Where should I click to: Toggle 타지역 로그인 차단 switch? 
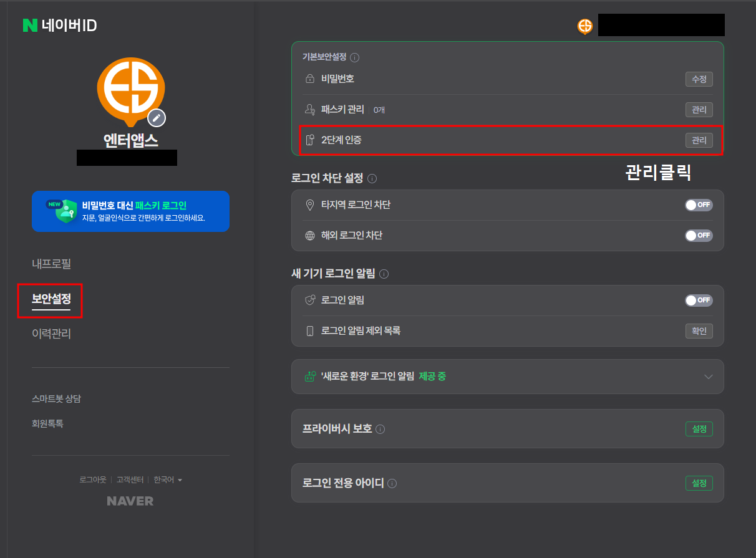699,205
